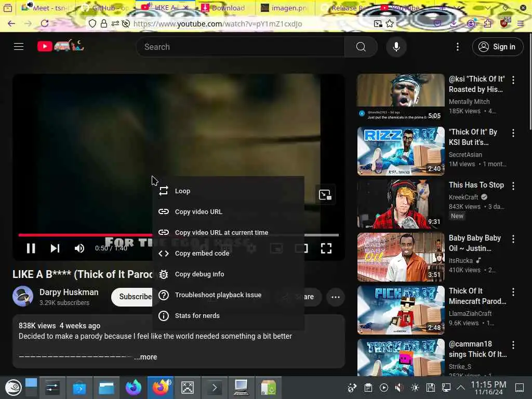
Task: Go to YouTube home via logo
Action: pos(60,46)
